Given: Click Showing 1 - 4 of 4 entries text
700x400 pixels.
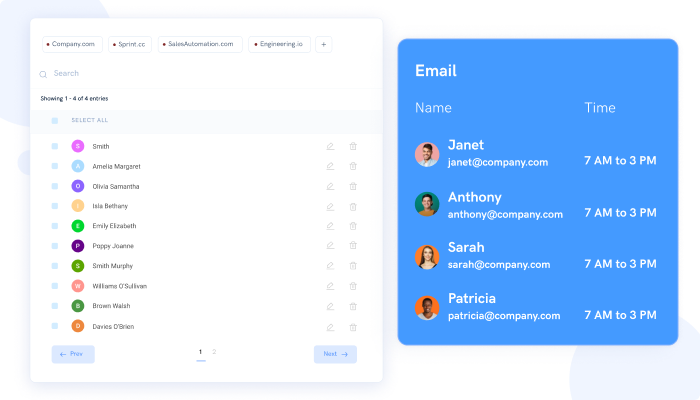Looking at the screenshot, I should pos(74,98).
